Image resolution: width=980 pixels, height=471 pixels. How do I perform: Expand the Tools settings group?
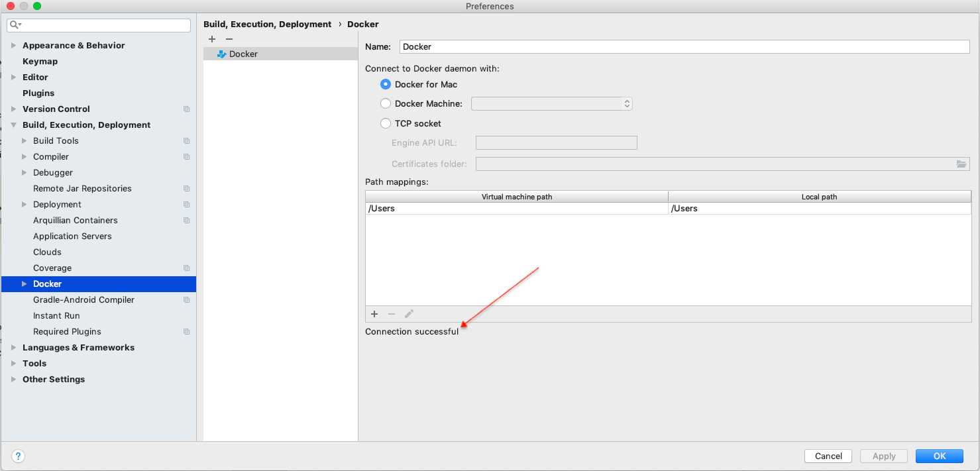tap(13, 363)
